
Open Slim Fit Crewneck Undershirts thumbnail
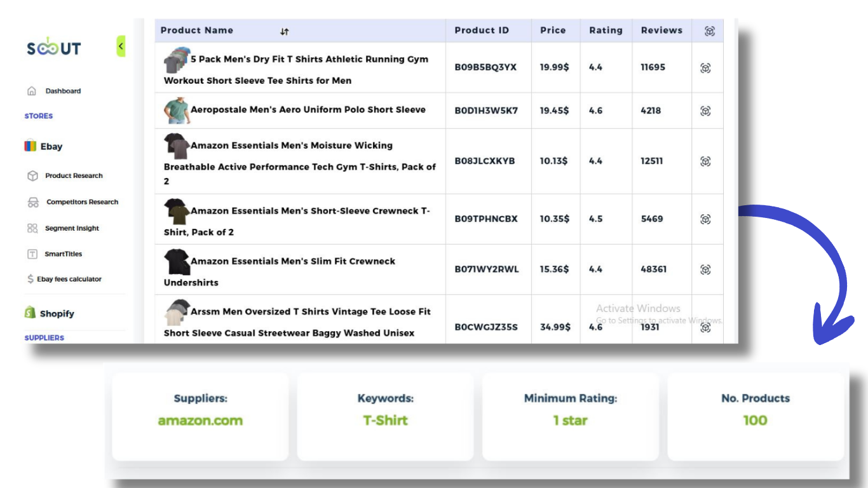177,262
